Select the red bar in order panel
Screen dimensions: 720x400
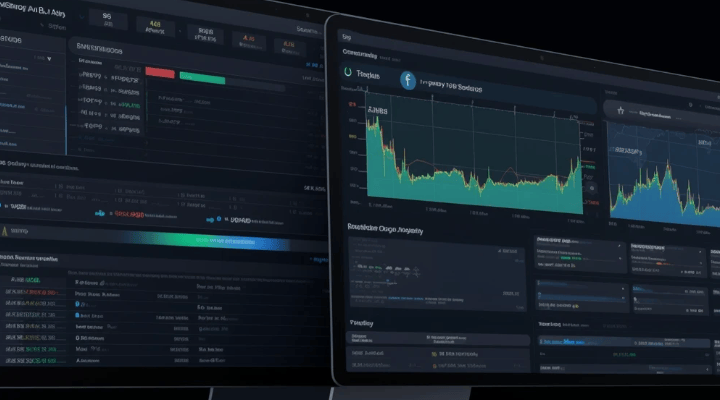160,72
